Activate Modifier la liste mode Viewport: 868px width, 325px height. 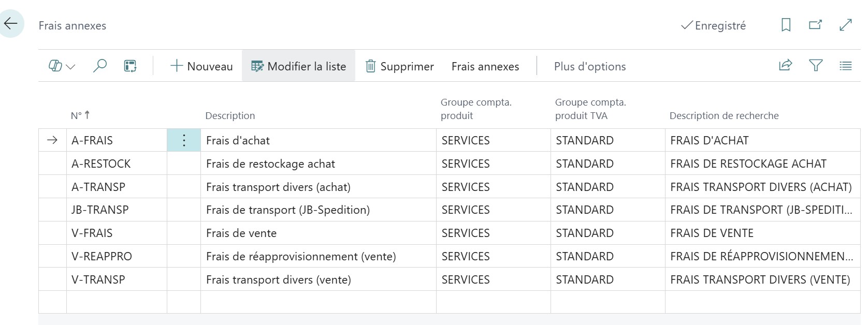click(x=298, y=66)
